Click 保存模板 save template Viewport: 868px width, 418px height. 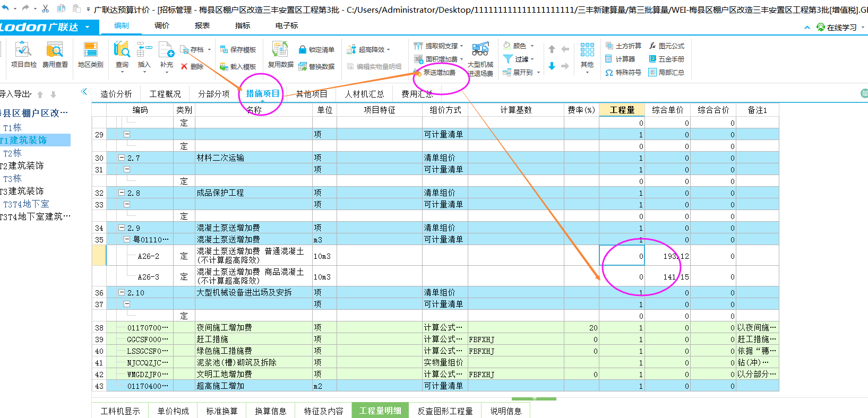[x=238, y=49]
